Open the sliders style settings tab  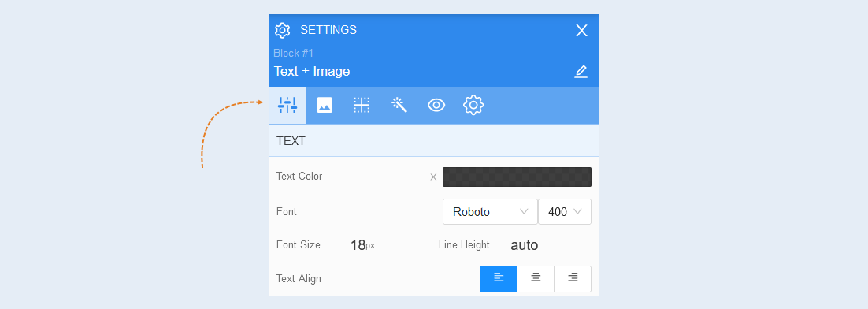coord(287,105)
